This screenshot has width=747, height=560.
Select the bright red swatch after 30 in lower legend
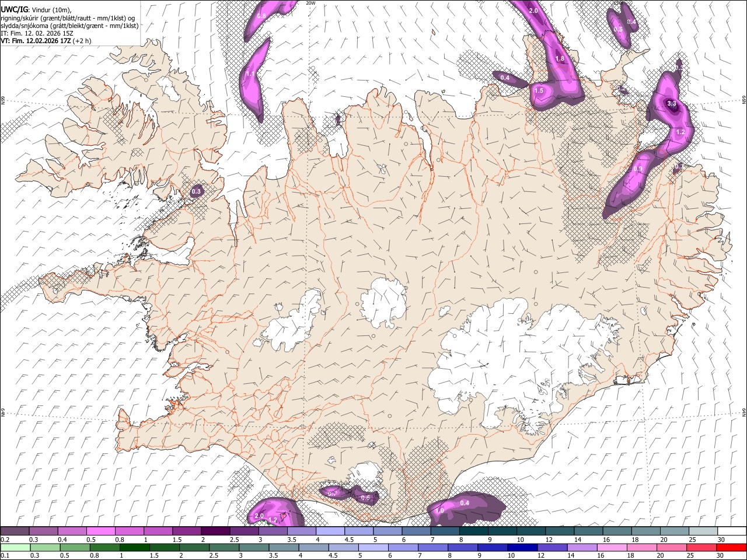click(731, 547)
